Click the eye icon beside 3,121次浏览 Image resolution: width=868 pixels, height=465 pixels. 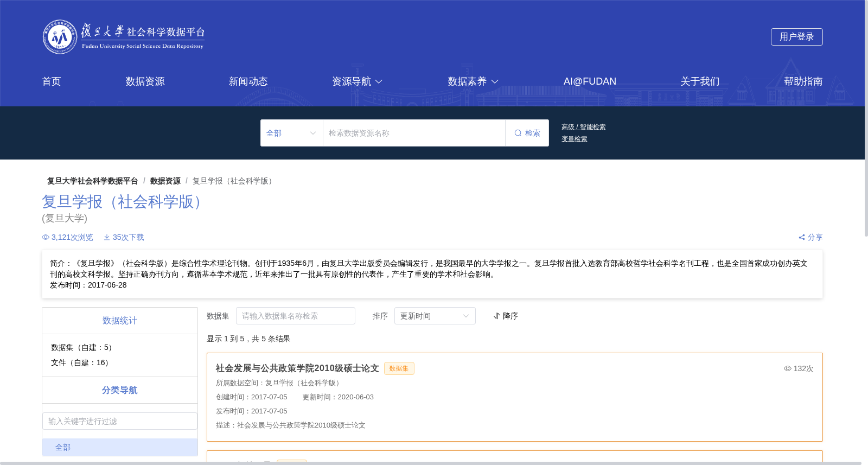(x=46, y=237)
